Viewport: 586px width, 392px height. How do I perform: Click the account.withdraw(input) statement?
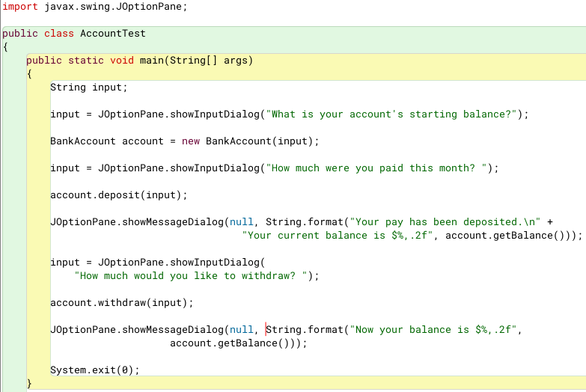pyautogui.click(x=121, y=303)
